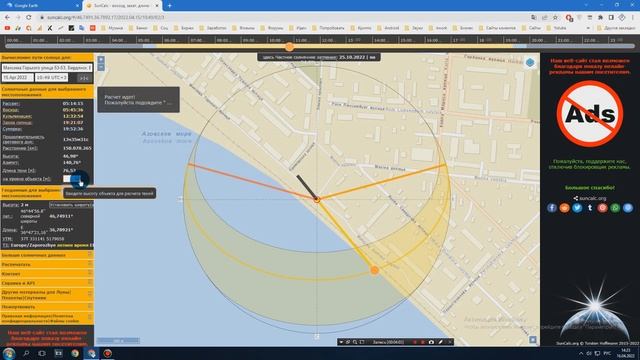Click the browser address bar URL
The image size is (640, 360).
tap(105, 18)
